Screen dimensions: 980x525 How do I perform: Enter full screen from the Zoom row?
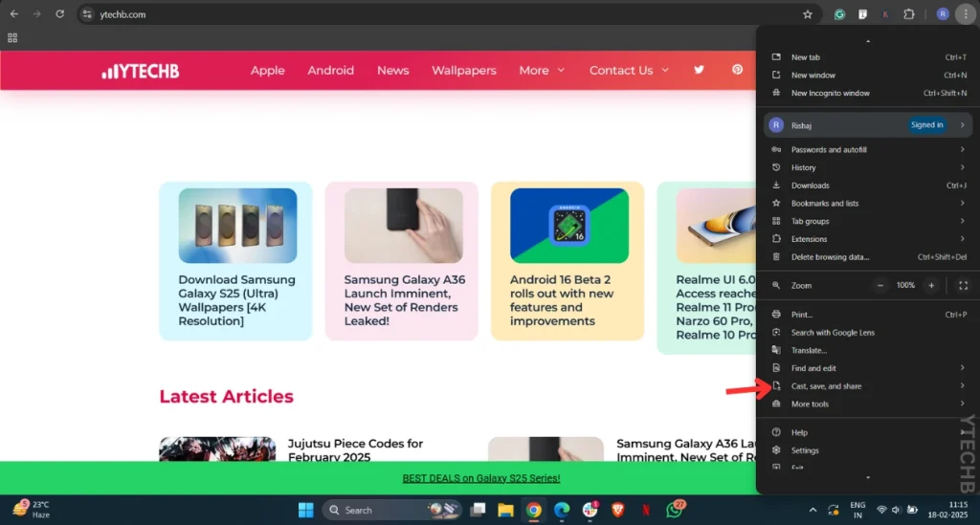[x=963, y=285]
